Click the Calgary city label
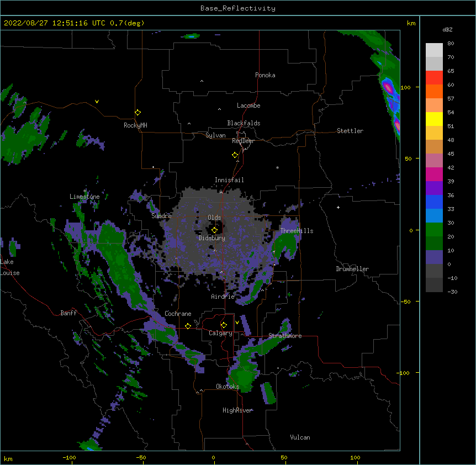The width and height of the screenshot is (476, 465). (220, 333)
